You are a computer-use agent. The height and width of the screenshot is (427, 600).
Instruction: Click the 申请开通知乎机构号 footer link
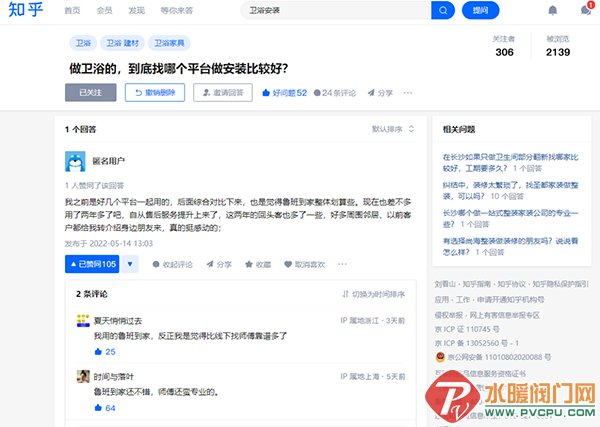point(510,300)
